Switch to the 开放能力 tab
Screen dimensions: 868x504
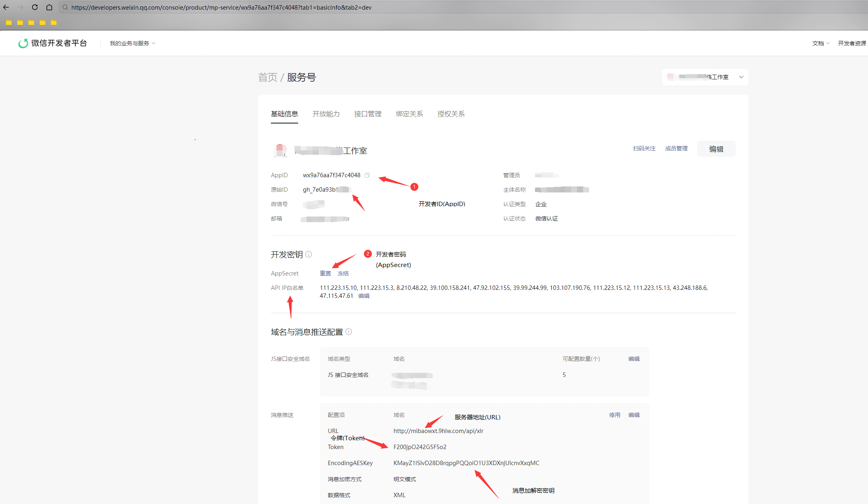tap(326, 114)
